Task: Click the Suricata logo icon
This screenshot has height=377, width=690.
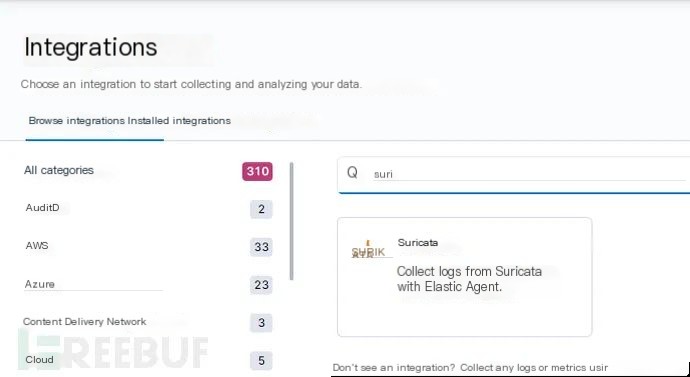Action: [x=368, y=250]
